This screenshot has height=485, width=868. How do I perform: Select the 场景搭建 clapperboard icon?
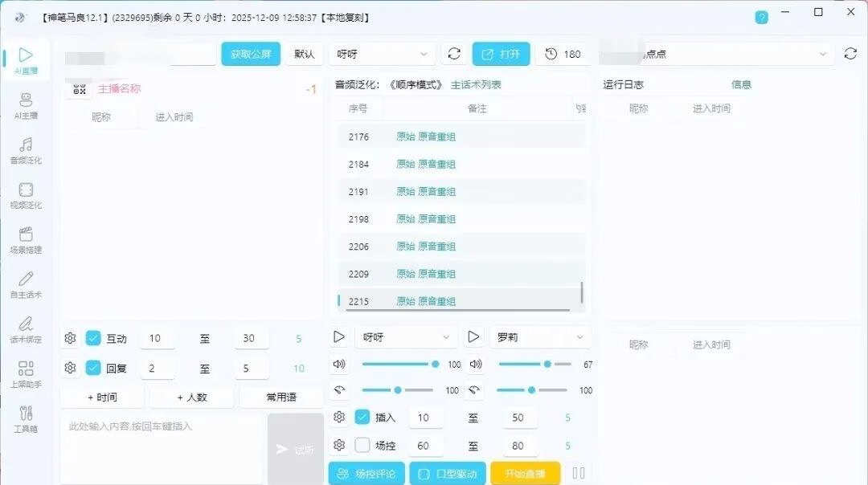pos(26,239)
